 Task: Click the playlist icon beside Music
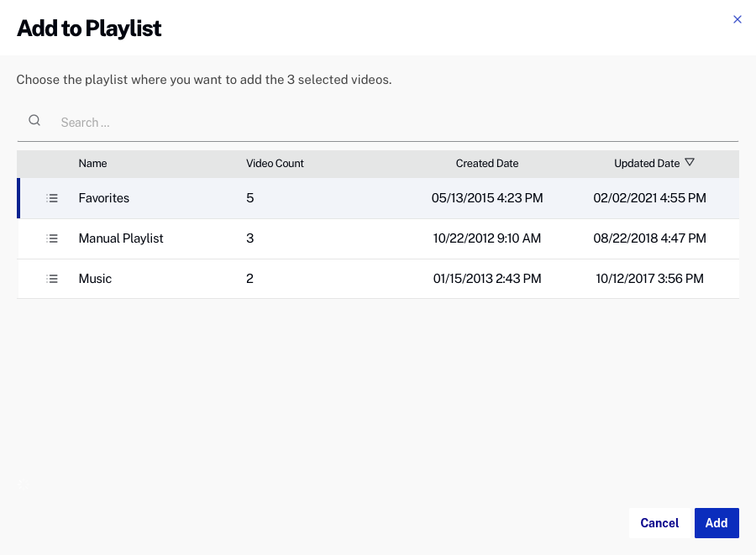pos(52,279)
